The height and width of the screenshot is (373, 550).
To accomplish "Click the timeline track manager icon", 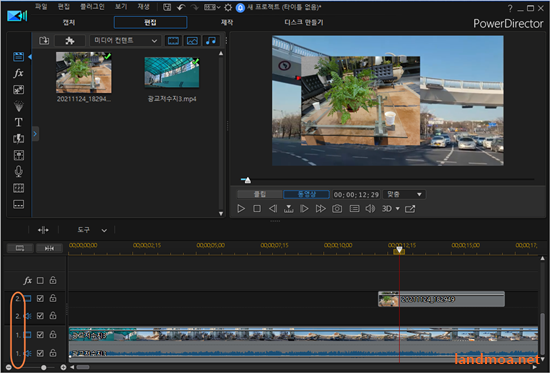I will coord(20,248).
